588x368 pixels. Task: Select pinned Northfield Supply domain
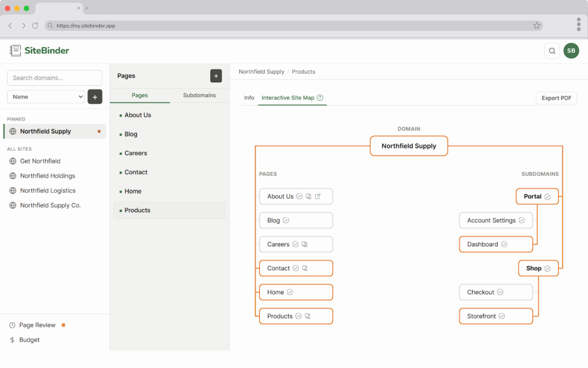[x=55, y=131]
